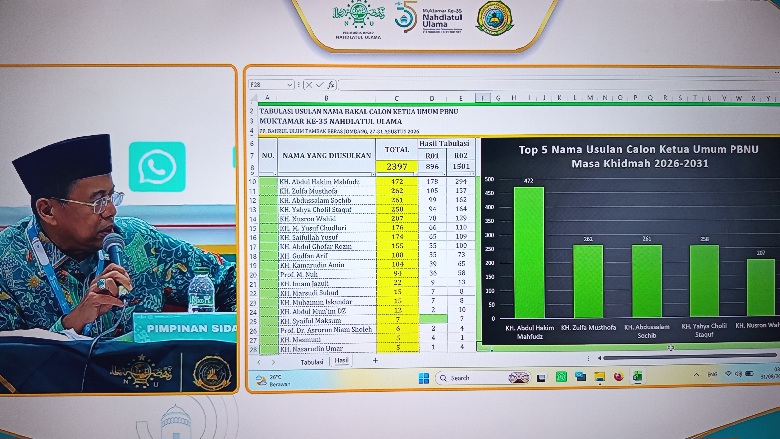780x439 pixels.
Task: Open Insert Function fx dialog
Action: pos(331,85)
